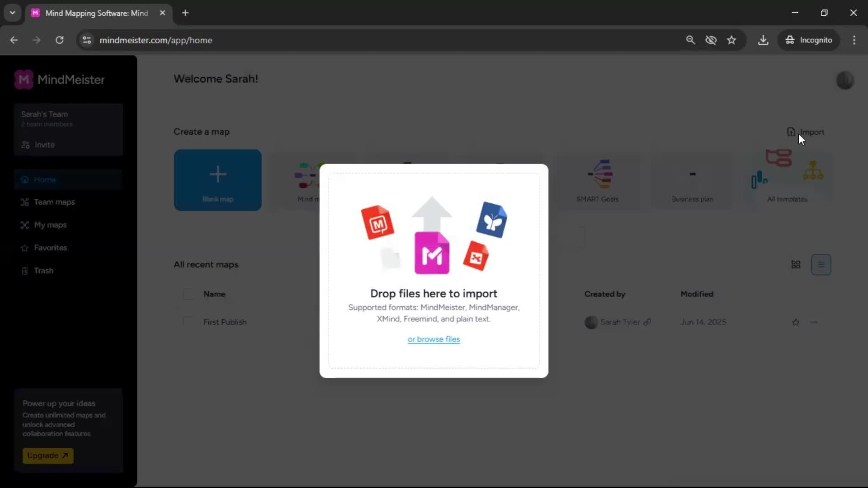Open more options for First Publish

(814, 322)
